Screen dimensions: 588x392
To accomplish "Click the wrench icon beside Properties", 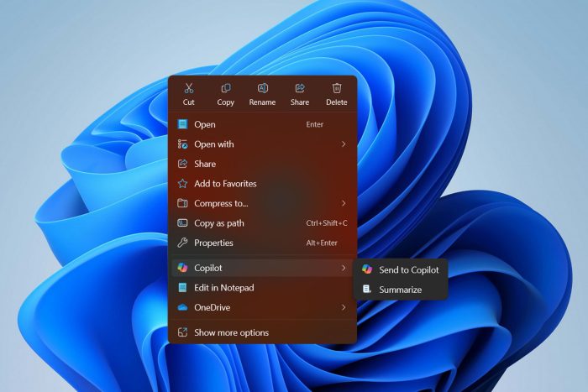I will coord(182,243).
